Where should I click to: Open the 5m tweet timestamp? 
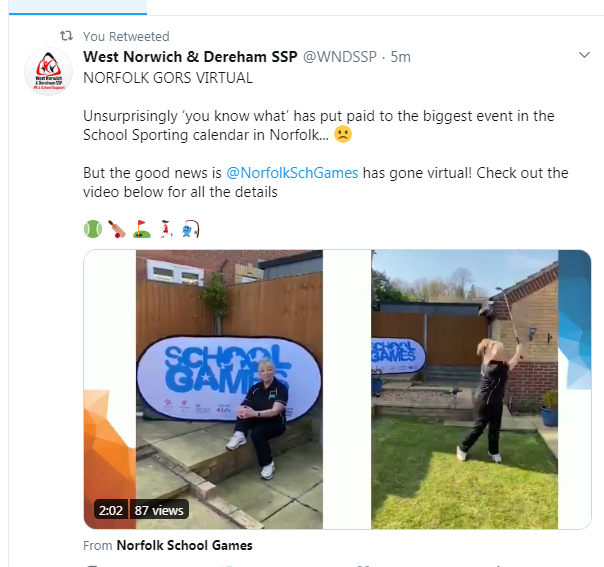(x=401, y=57)
